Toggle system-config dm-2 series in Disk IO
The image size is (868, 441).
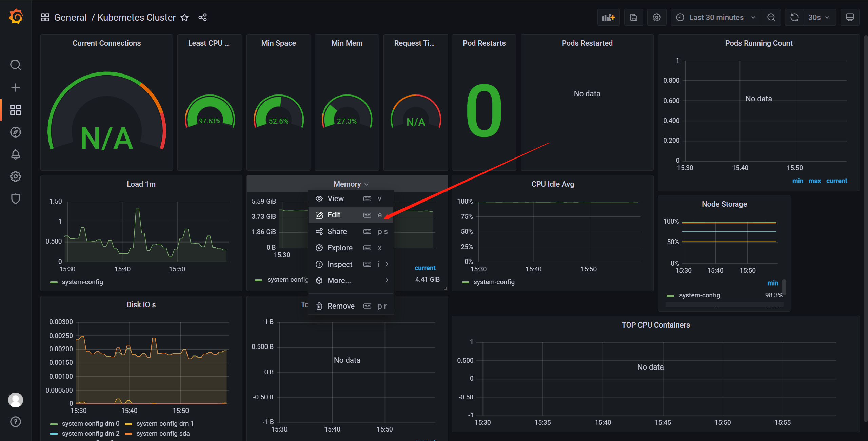91,434
